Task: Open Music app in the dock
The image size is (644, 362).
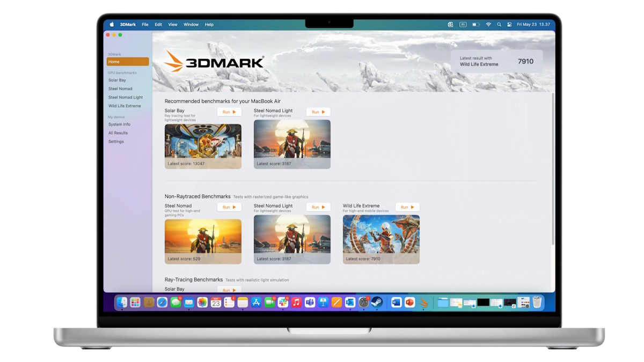Action: coord(296,302)
